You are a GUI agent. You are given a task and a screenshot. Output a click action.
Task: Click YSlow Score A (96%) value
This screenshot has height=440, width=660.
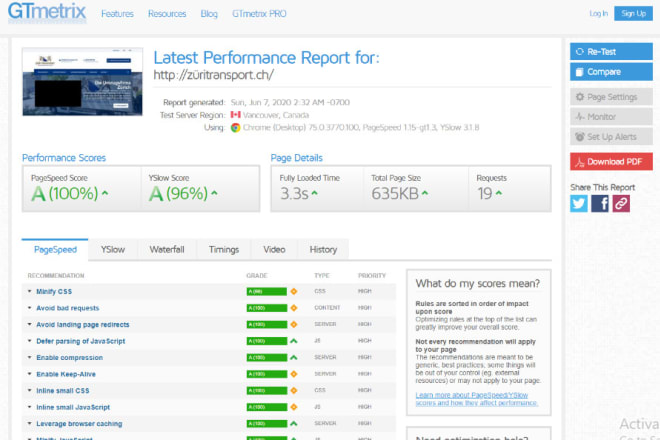coord(178,193)
